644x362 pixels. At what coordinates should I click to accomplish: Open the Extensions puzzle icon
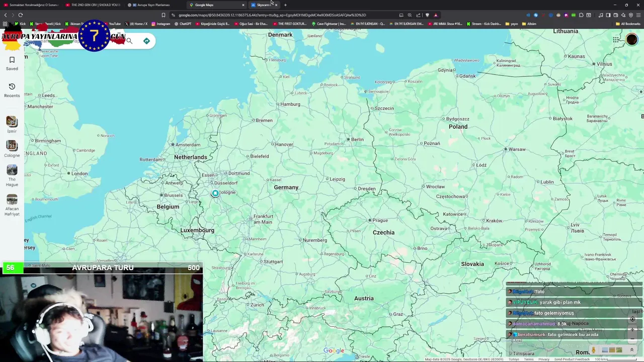click(x=581, y=15)
